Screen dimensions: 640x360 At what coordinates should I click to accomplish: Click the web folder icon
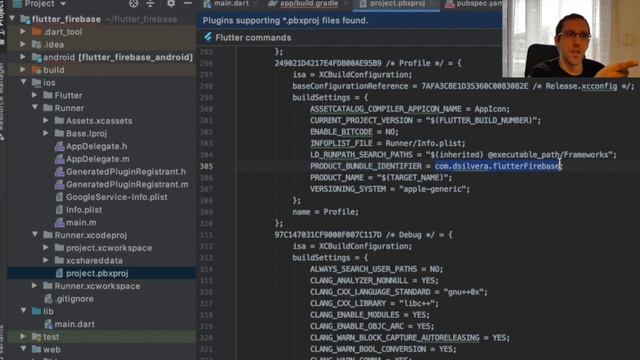pyautogui.click(x=37, y=349)
